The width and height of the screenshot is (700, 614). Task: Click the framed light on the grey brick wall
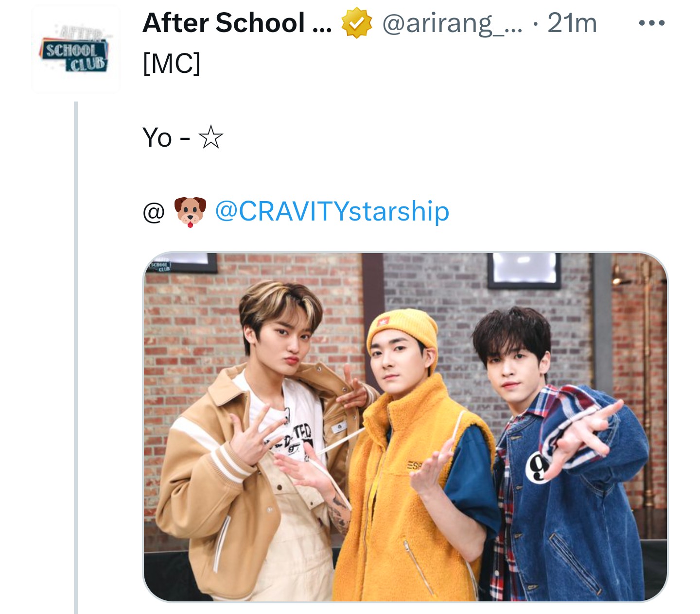tap(524, 270)
